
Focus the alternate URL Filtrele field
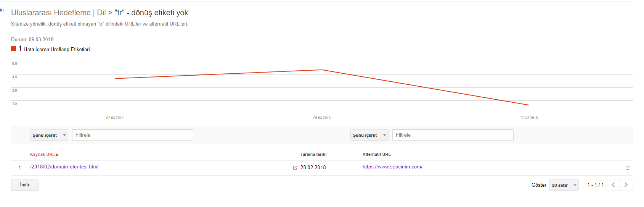(x=453, y=135)
